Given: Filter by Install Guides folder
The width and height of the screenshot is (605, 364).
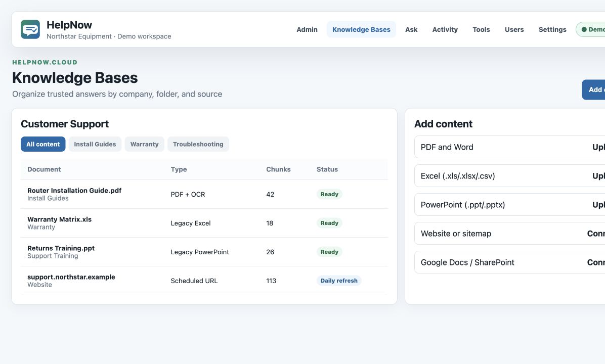Looking at the screenshot, I should pyautogui.click(x=95, y=144).
